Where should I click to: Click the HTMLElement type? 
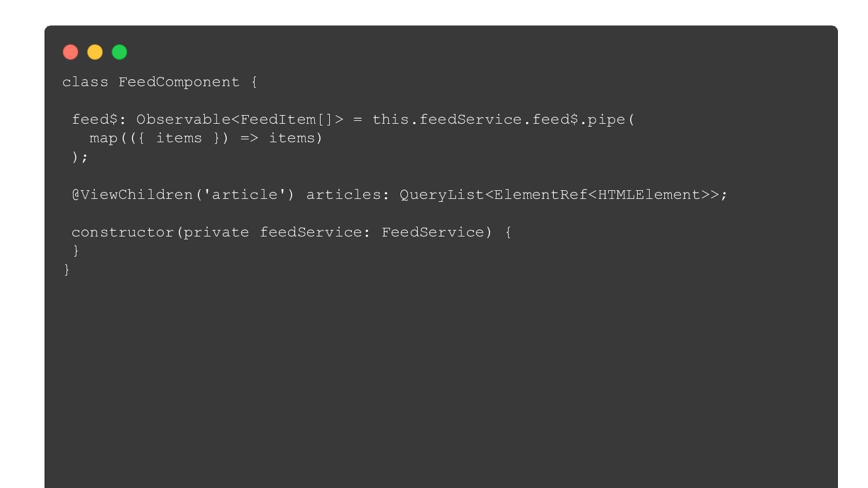pos(649,195)
